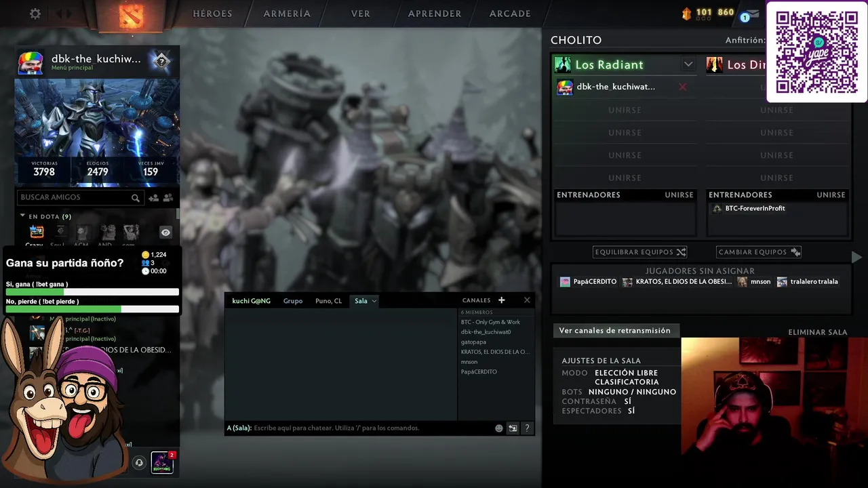Click the VICTORIAS 3798 stat

pyautogui.click(x=44, y=169)
